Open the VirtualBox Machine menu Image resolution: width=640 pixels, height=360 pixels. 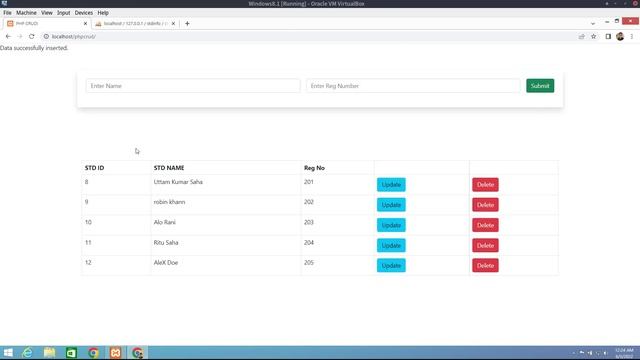tap(26, 13)
